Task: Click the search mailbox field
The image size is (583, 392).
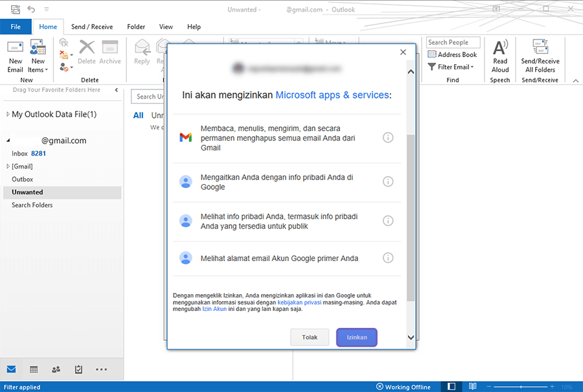Action: point(148,97)
